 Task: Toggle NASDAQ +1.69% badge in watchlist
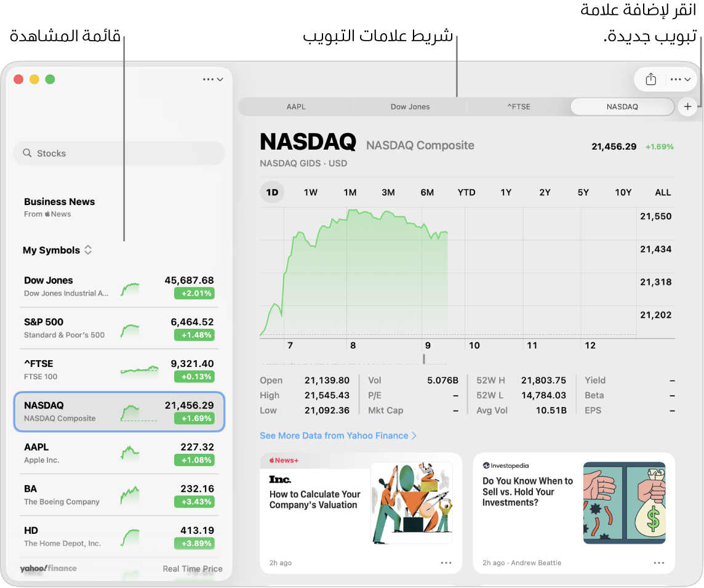(x=194, y=419)
